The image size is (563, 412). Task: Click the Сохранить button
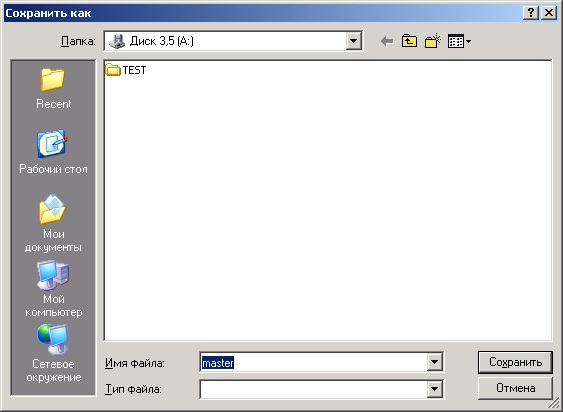[x=515, y=362]
